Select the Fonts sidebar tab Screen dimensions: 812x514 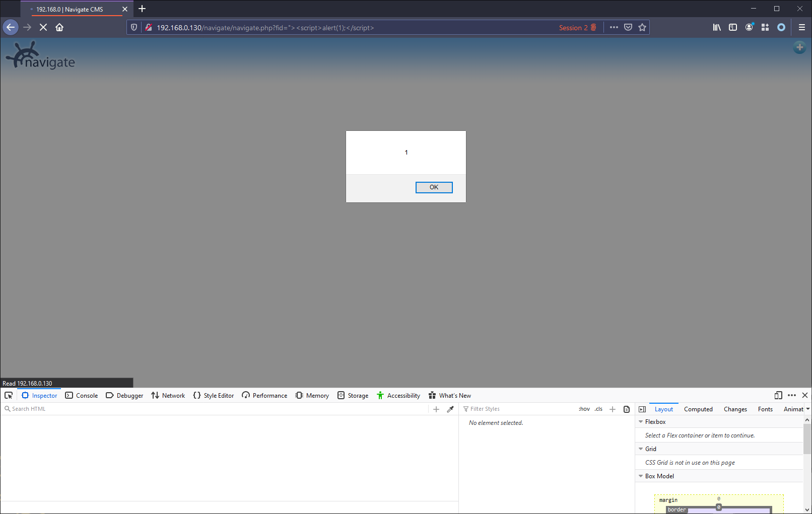[x=765, y=409]
